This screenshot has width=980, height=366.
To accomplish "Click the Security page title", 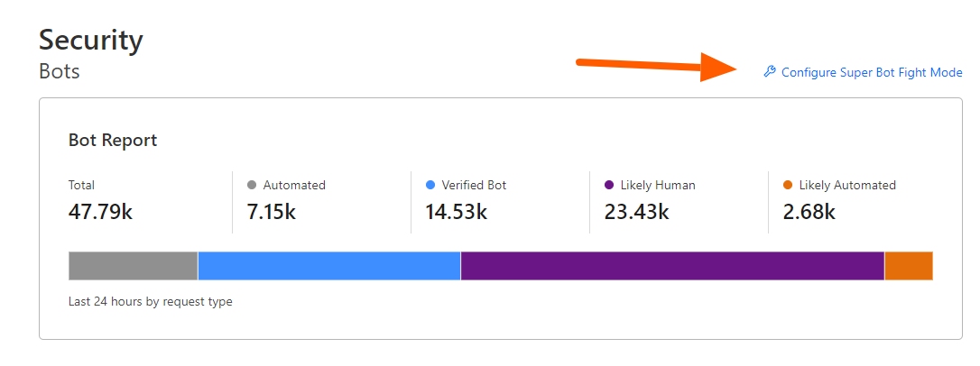I will (x=91, y=41).
